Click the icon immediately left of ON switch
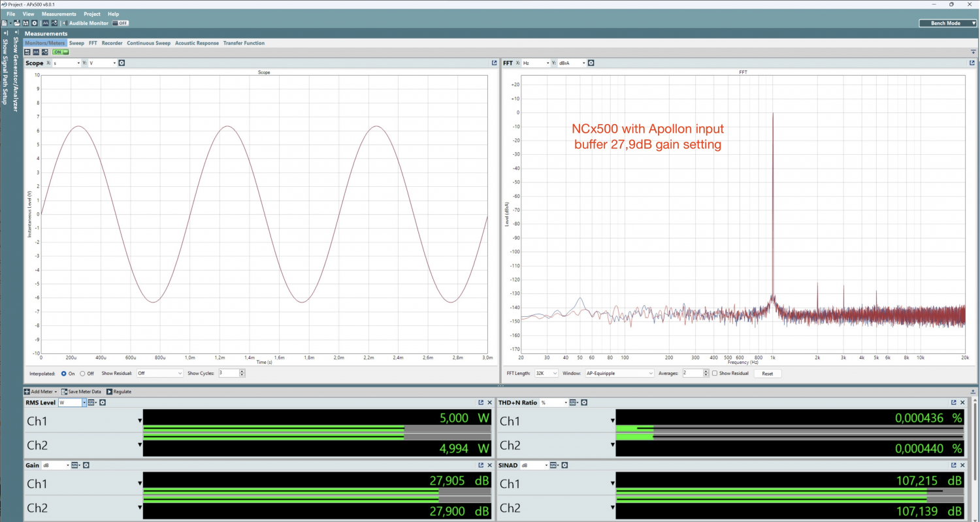The height and width of the screenshot is (522, 980). pos(44,52)
